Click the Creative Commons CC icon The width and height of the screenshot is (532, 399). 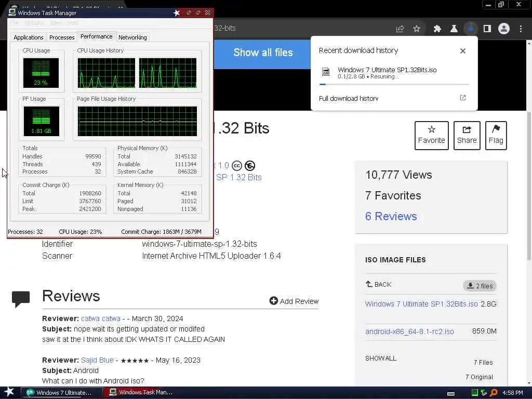237,166
